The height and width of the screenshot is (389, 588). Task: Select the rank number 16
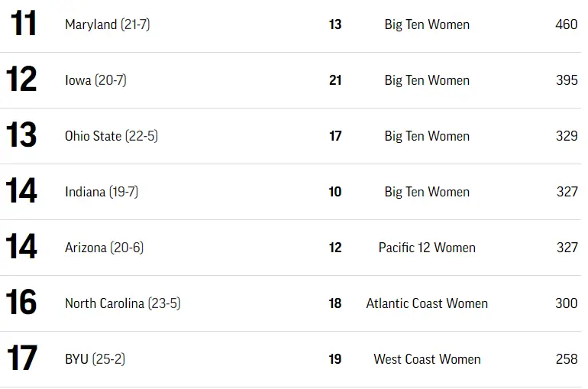[21, 303]
